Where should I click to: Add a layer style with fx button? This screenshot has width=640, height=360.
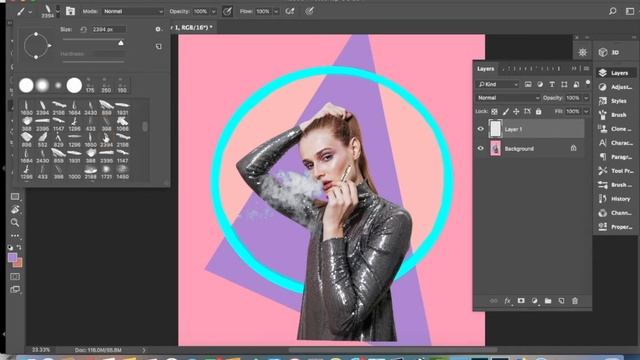point(507,301)
